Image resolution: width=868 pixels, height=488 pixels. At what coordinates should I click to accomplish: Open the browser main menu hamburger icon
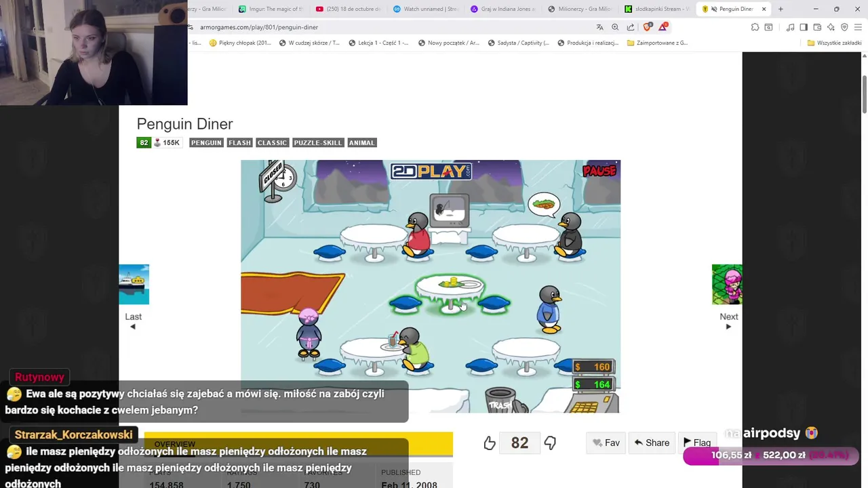click(858, 27)
